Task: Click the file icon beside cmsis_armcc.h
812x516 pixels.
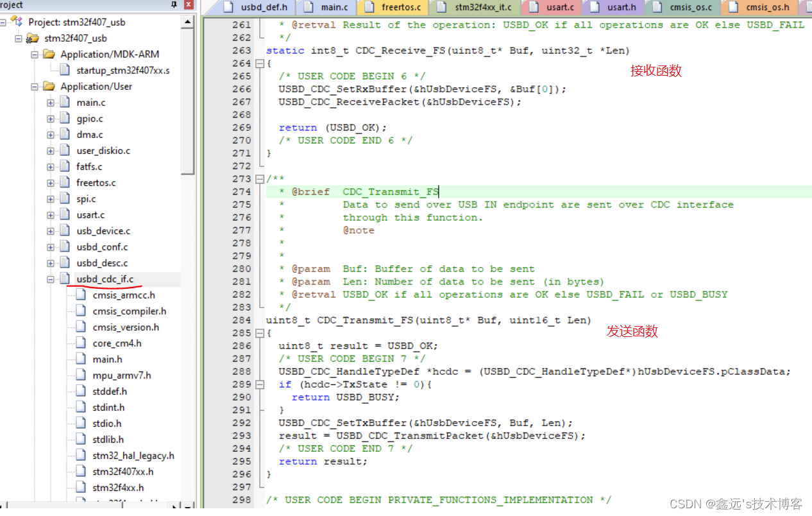Action: click(x=81, y=295)
